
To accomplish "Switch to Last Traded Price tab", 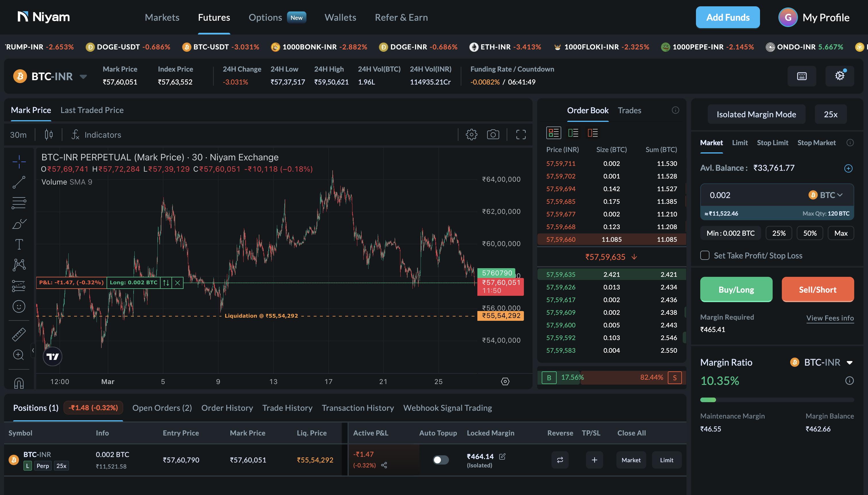I will point(92,110).
